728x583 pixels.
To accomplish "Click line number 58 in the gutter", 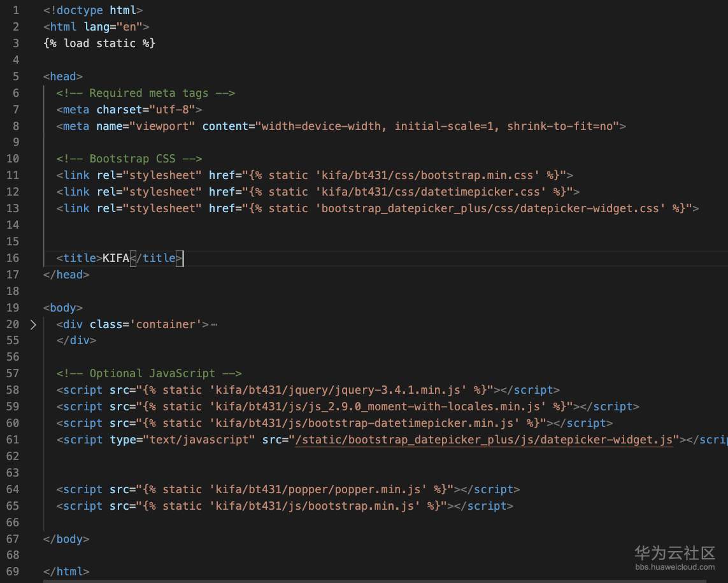I will click(13, 390).
